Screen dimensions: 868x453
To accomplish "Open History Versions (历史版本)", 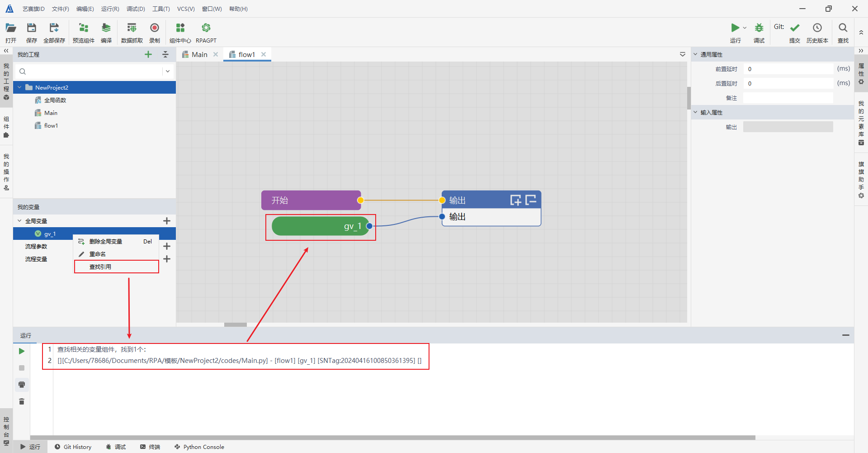I will point(817,28).
